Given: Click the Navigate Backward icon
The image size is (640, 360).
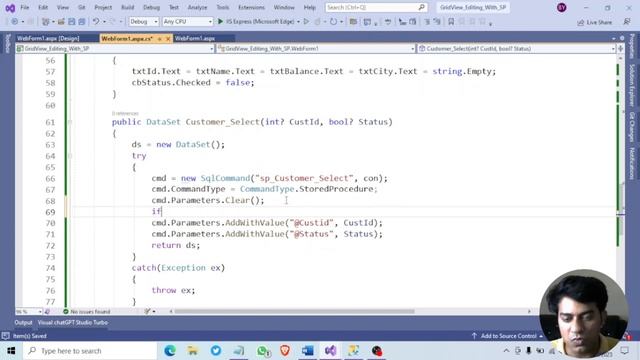Looking at the screenshot, I should coord(14,22).
